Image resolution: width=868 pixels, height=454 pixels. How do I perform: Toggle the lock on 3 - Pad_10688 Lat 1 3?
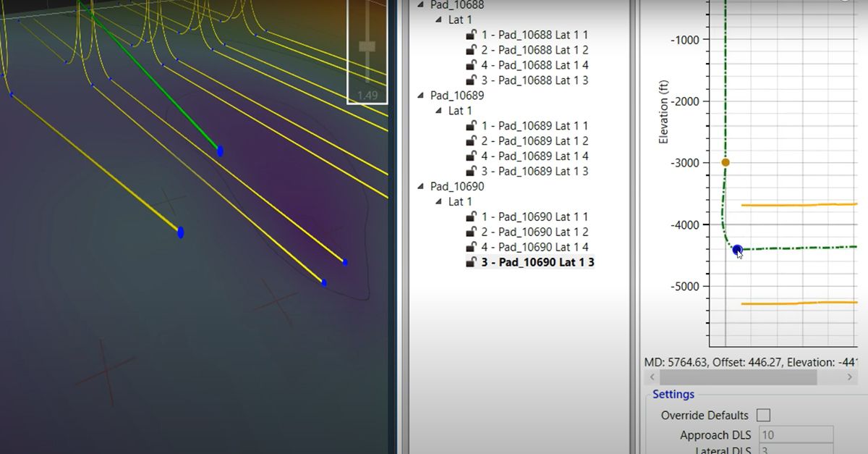coord(469,80)
